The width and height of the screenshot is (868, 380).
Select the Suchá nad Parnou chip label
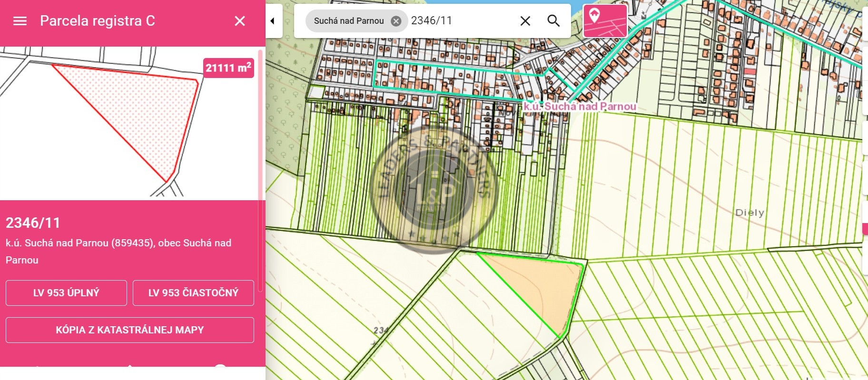348,21
